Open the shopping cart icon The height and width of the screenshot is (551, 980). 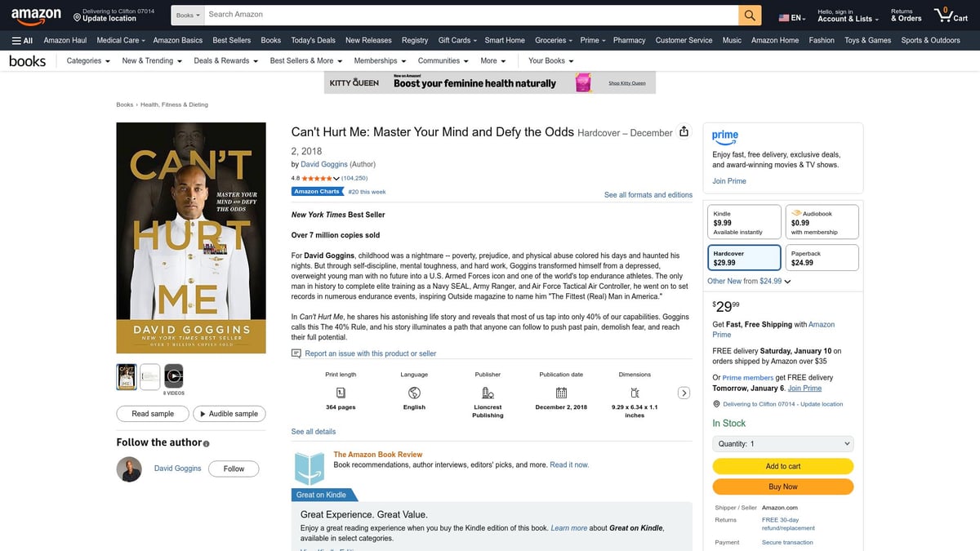coord(945,12)
